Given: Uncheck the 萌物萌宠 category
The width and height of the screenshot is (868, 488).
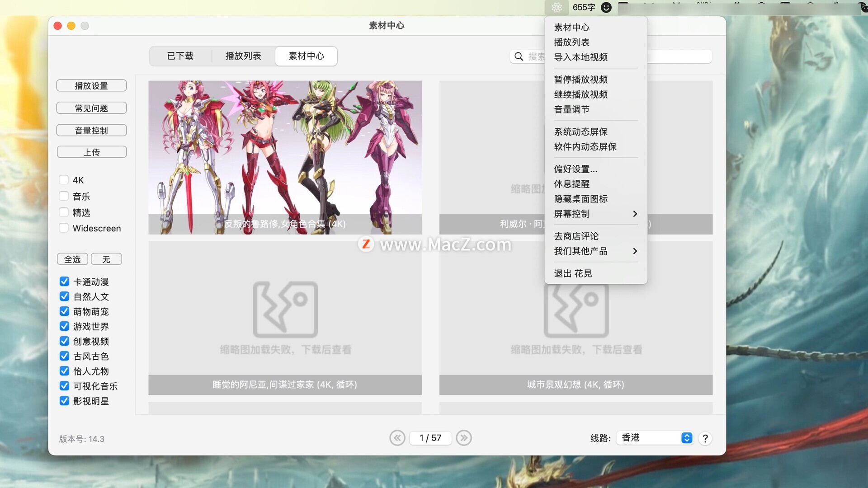Looking at the screenshot, I should (x=64, y=311).
